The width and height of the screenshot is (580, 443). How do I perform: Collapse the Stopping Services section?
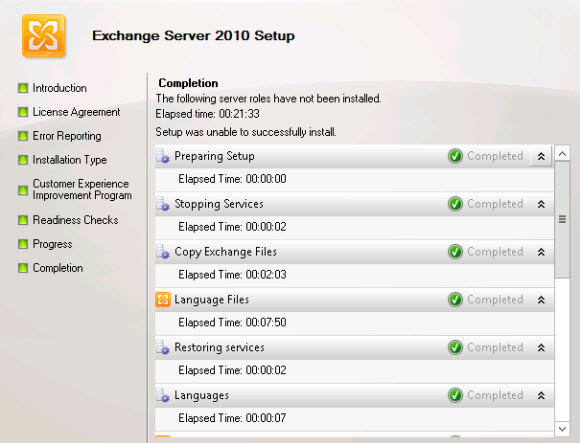[541, 204]
